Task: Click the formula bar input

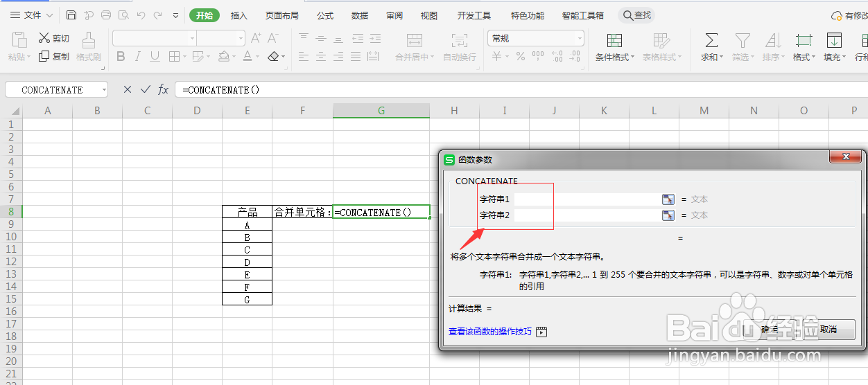Action: (x=521, y=90)
